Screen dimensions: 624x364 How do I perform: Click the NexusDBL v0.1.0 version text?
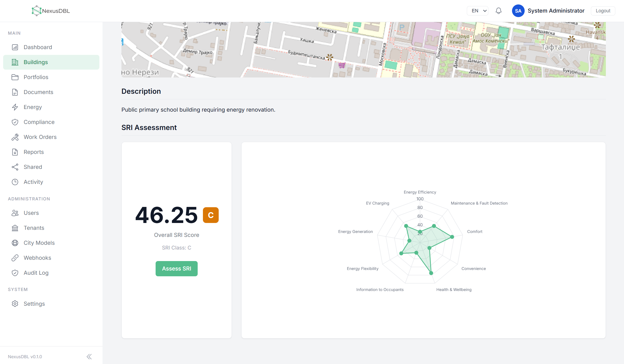[x=25, y=357]
